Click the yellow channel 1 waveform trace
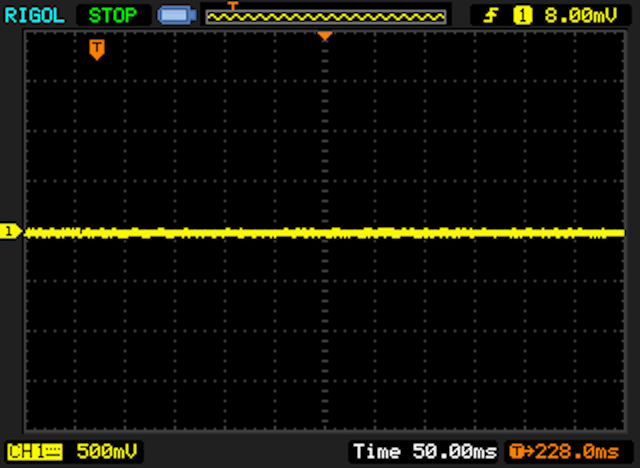This screenshot has height=468, width=640. 325,233
